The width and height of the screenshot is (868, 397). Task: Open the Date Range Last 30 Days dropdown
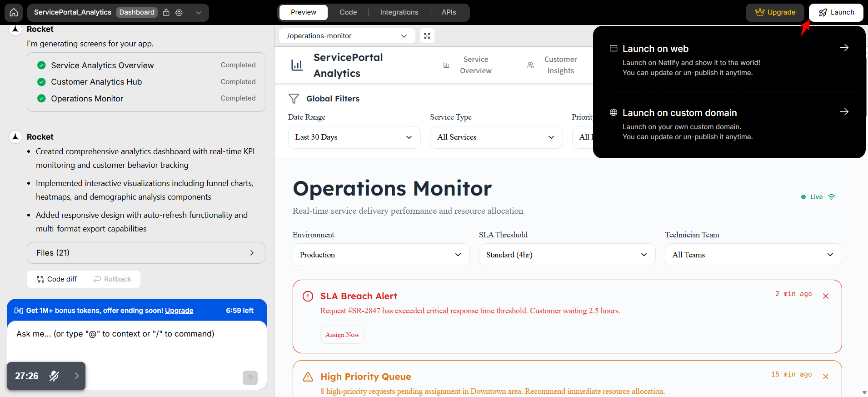coord(354,137)
